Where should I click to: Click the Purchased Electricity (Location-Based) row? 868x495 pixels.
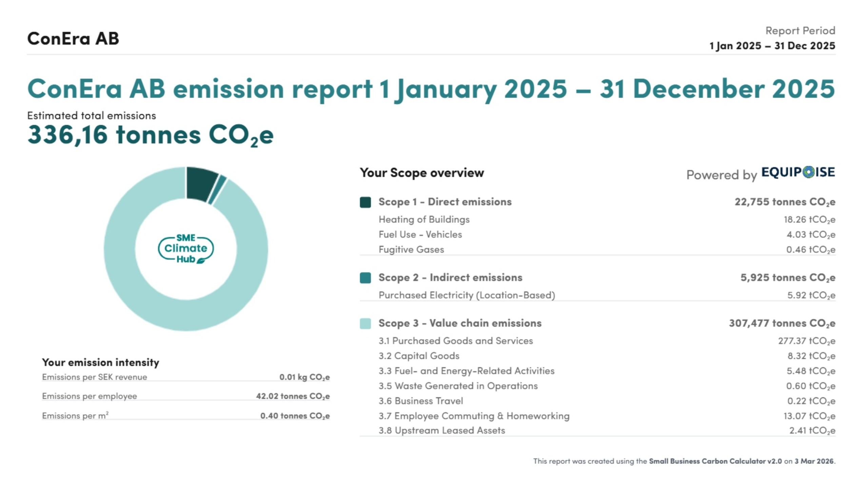click(466, 295)
